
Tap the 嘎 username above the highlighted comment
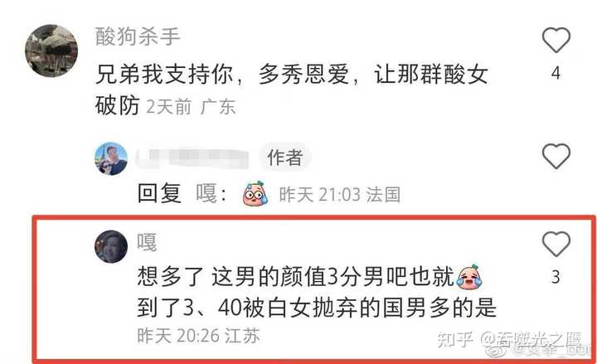147,242
